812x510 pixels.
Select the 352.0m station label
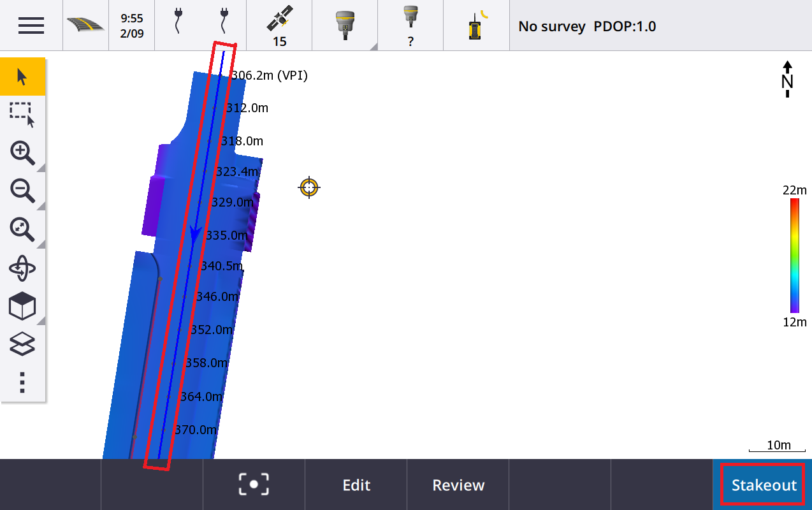tap(212, 330)
